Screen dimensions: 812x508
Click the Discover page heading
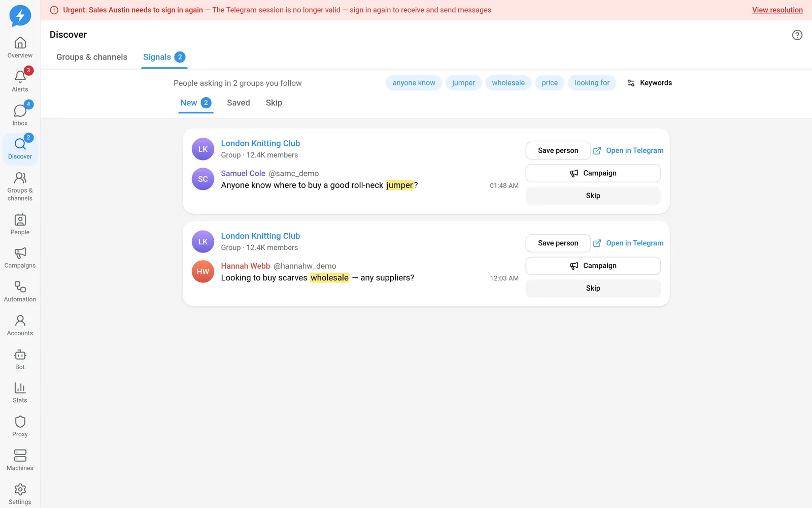(68, 35)
